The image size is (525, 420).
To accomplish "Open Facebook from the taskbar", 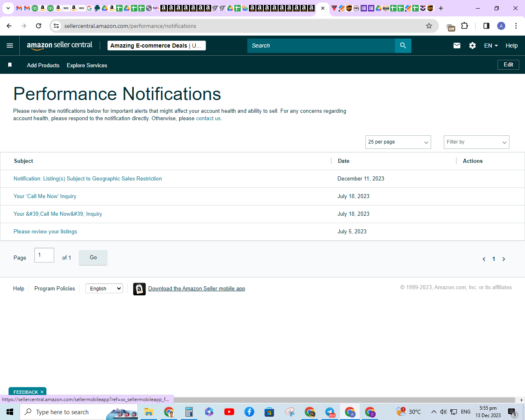I will (x=249, y=412).
